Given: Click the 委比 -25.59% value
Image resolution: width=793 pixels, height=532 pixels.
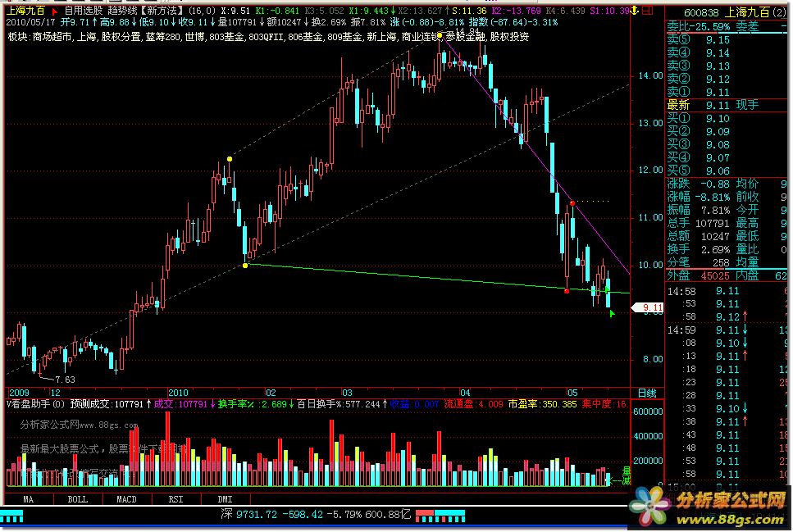Looking at the screenshot, I should [712, 27].
